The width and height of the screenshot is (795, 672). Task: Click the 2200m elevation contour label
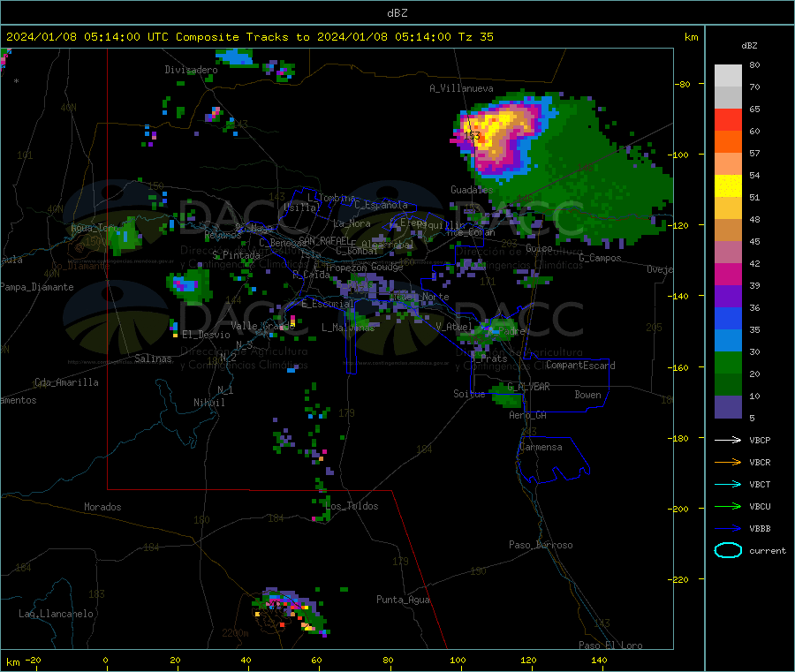[235, 633]
